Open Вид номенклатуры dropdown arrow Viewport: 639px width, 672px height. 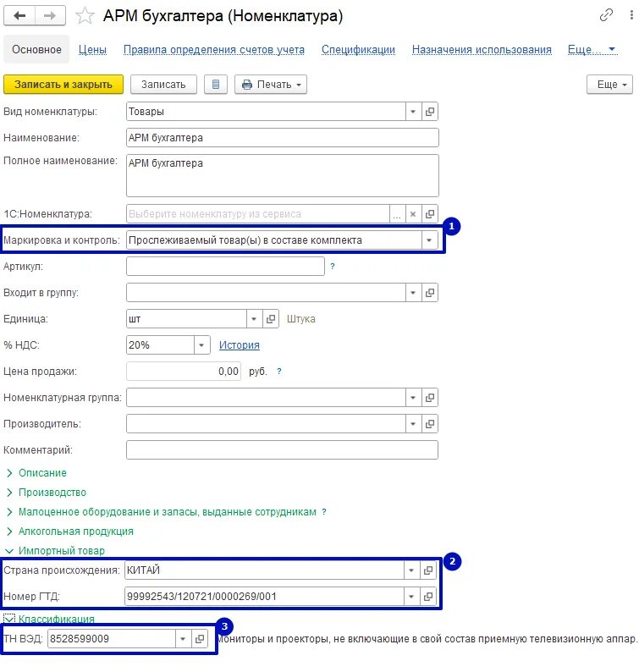pyautogui.click(x=413, y=112)
